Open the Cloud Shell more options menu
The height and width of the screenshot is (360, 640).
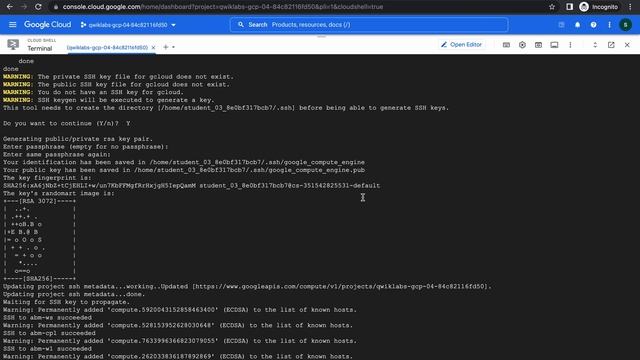click(x=570, y=45)
